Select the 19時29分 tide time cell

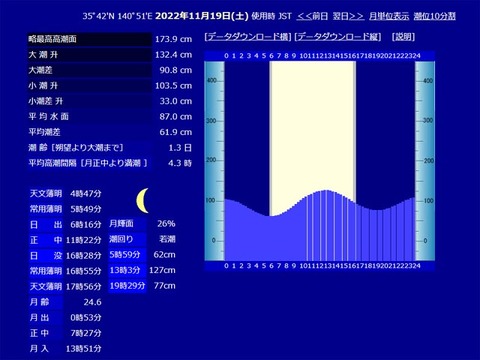[x=127, y=286]
